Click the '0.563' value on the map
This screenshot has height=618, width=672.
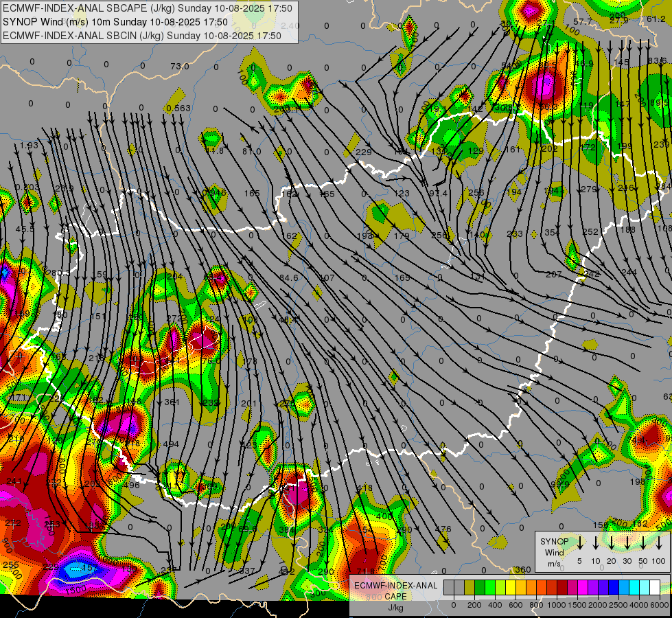click(178, 108)
